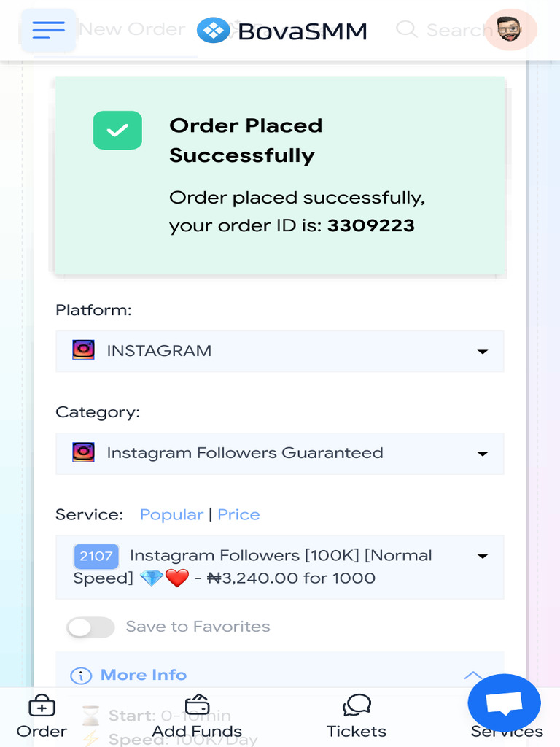The image size is (560, 747).
Task: Sort services by Price
Action: click(238, 515)
